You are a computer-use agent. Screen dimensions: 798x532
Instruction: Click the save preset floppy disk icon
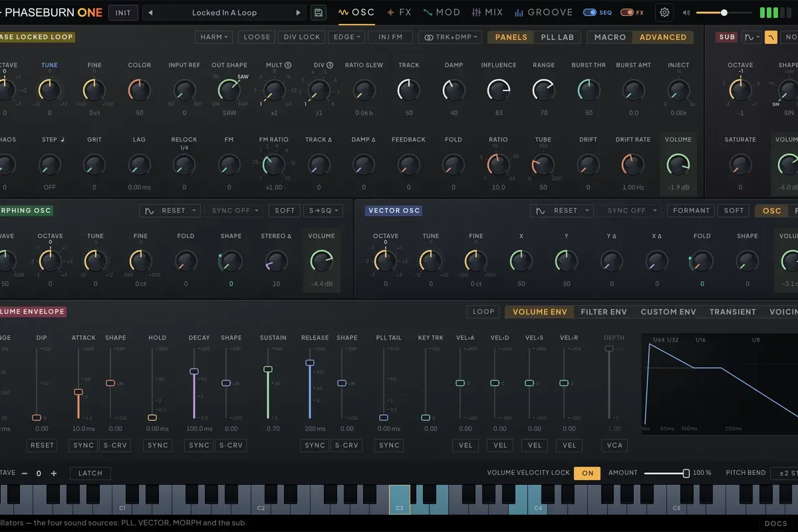(318, 13)
